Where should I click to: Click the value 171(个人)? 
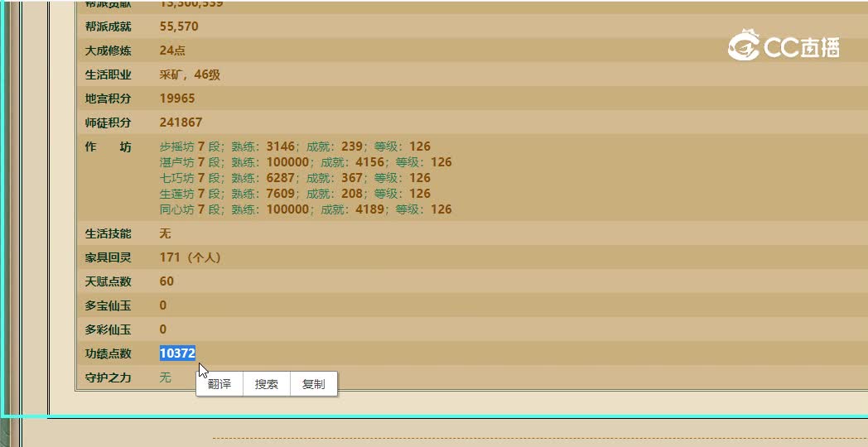(x=190, y=257)
